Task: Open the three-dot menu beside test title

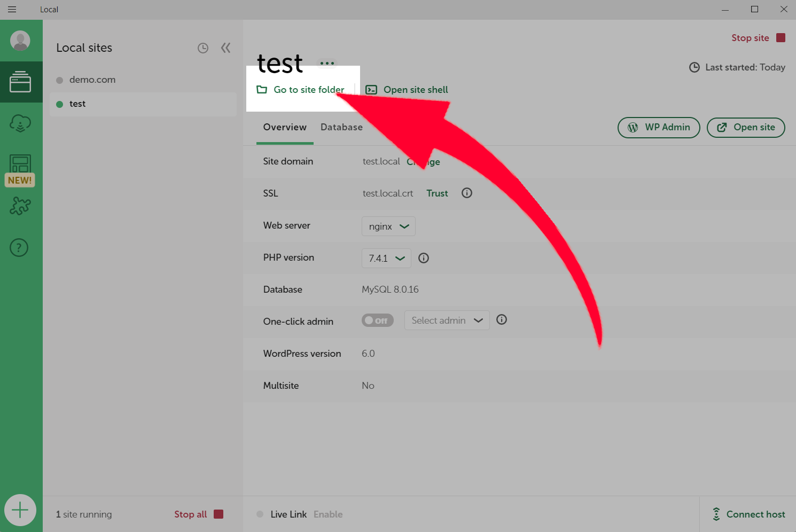Action: coord(327,63)
